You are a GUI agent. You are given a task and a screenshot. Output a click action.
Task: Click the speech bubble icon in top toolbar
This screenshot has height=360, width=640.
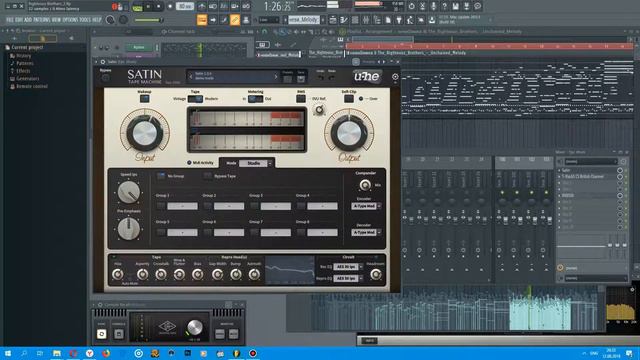pyautogui.click(x=477, y=7)
